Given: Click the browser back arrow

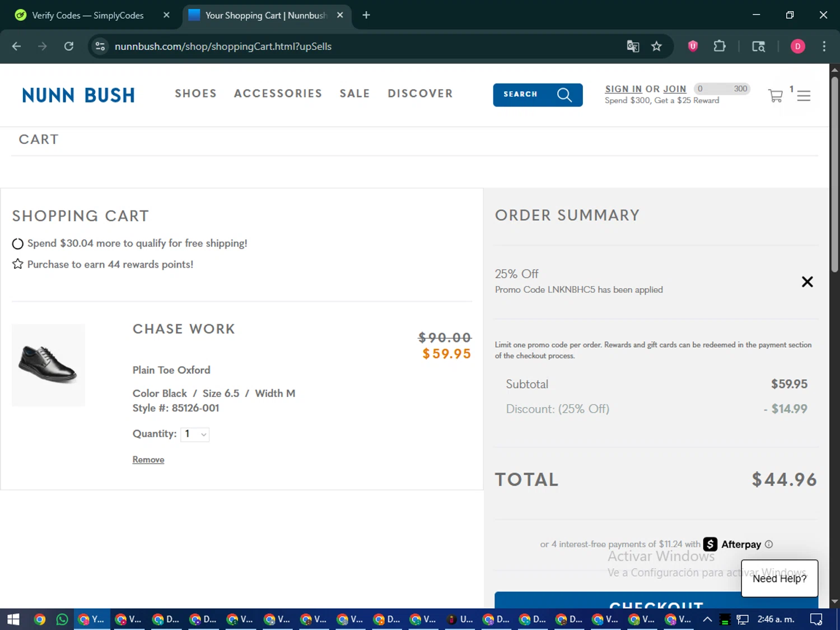Looking at the screenshot, I should tap(16, 46).
